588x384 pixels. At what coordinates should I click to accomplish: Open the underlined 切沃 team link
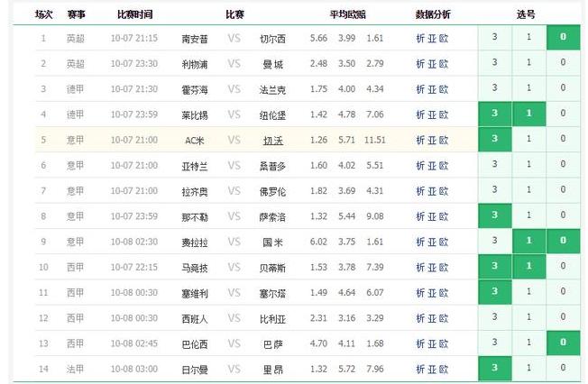(272, 141)
